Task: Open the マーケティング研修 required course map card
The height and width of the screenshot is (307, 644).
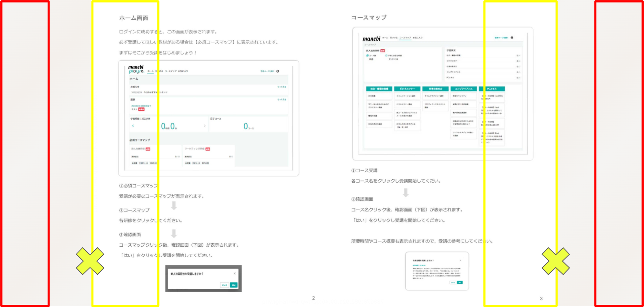Action: pyautogui.click(x=209, y=156)
